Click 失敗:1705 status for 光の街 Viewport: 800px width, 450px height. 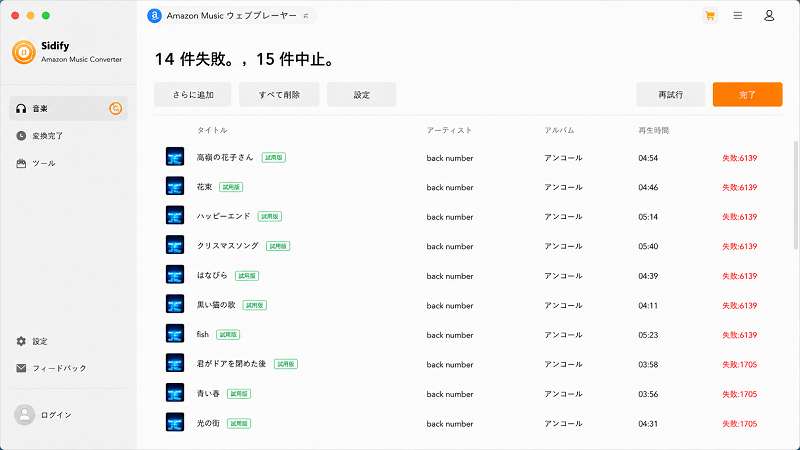(x=739, y=423)
